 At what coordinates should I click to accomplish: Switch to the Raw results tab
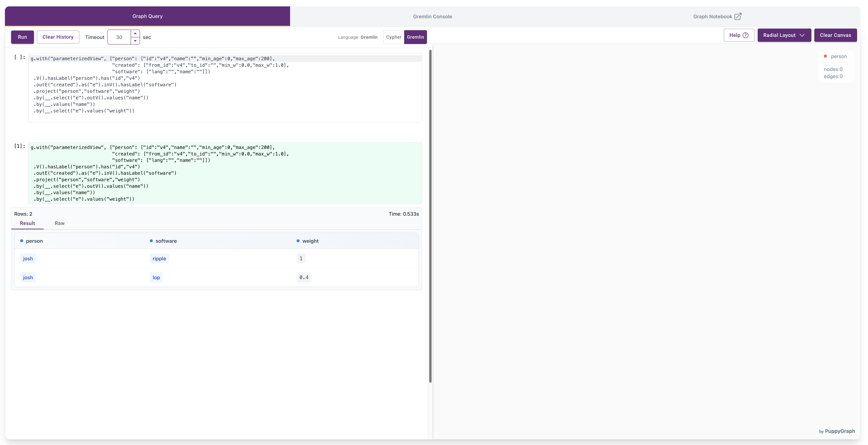pos(60,223)
